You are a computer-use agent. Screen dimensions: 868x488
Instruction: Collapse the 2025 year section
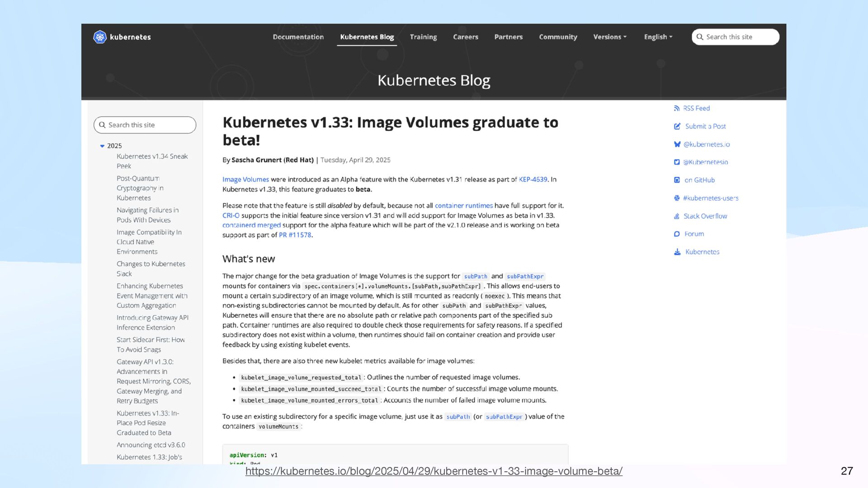coord(102,146)
